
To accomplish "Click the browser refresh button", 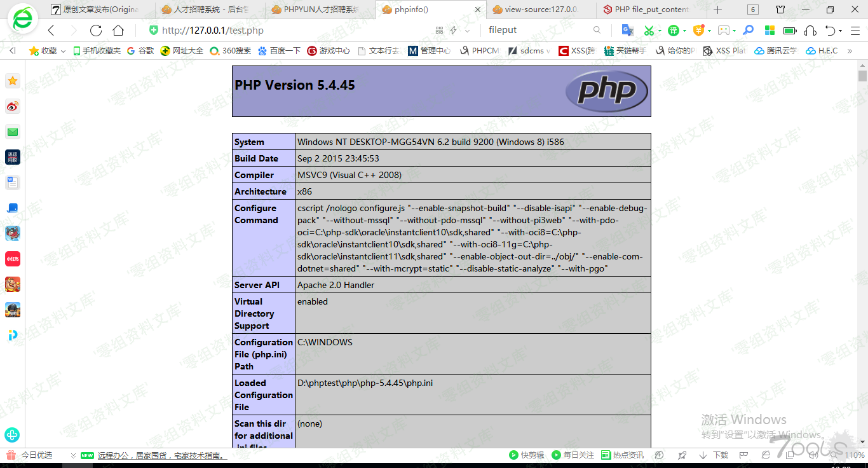I will 96,31.
